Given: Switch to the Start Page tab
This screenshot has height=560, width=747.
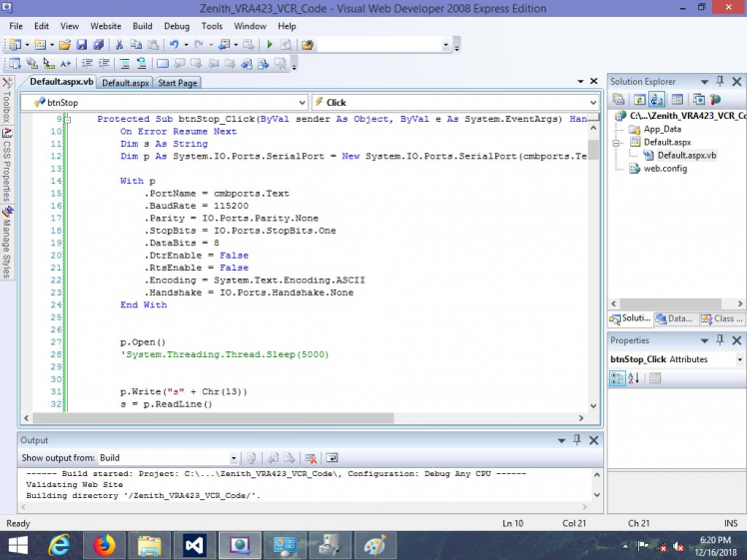Looking at the screenshot, I should (178, 83).
